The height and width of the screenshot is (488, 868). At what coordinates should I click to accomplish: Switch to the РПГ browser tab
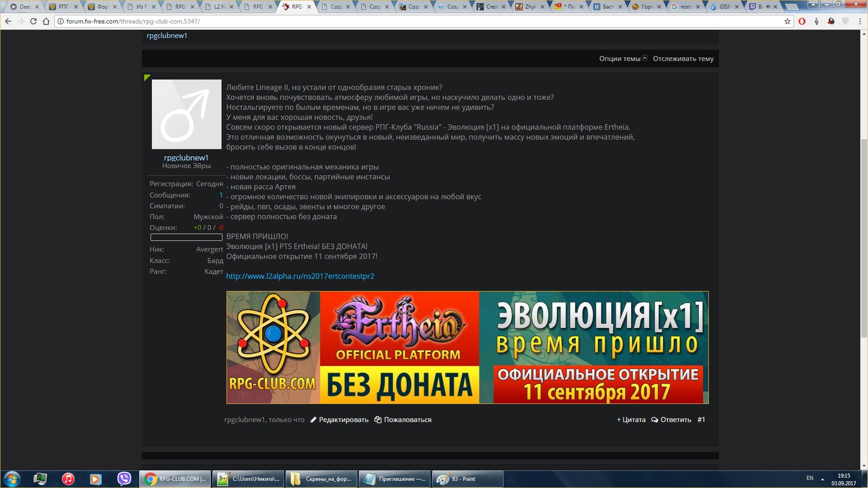pos(63,7)
